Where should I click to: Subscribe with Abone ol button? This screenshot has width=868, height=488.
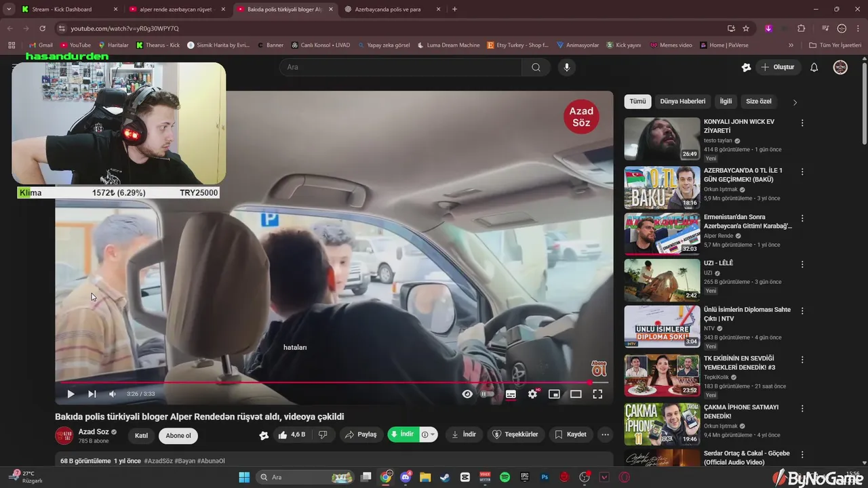click(x=178, y=436)
